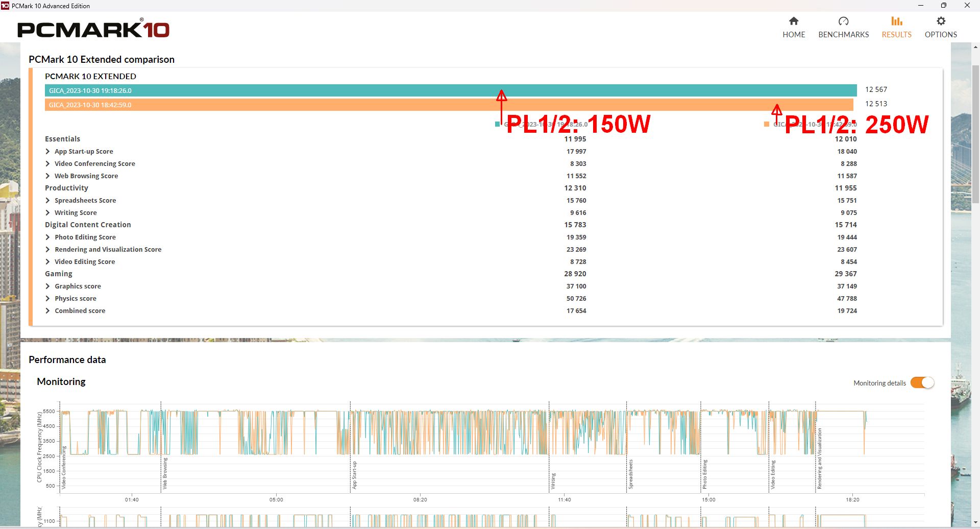Open the Home icon in navigation
This screenshot has width=980, height=529.
(794, 21)
